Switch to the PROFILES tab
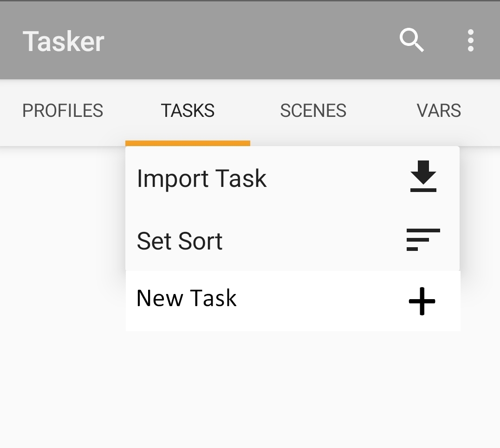The width and height of the screenshot is (500, 448). coord(63,111)
